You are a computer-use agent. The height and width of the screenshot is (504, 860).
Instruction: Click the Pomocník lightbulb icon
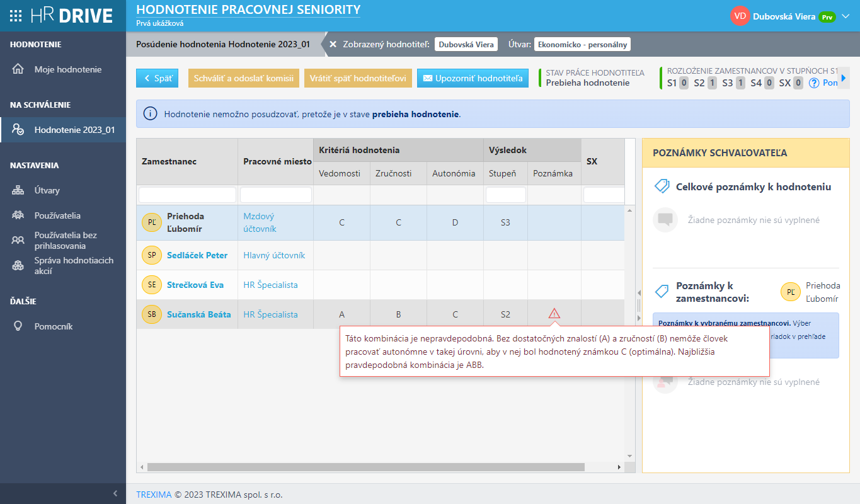(18, 326)
